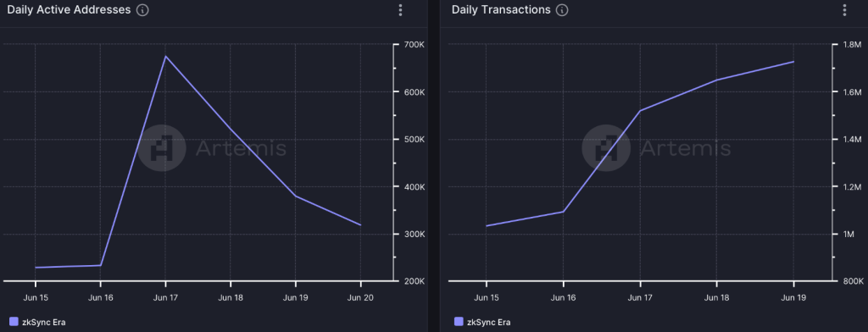
Task: Click the 1.2M y-axis value
Action: [854, 186]
